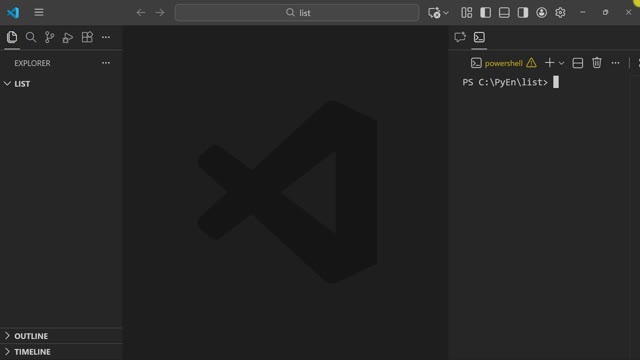This screenshot has width=640, height=360.
Task: Switch to the Chat tab in side panel
Action: point(460,37)
